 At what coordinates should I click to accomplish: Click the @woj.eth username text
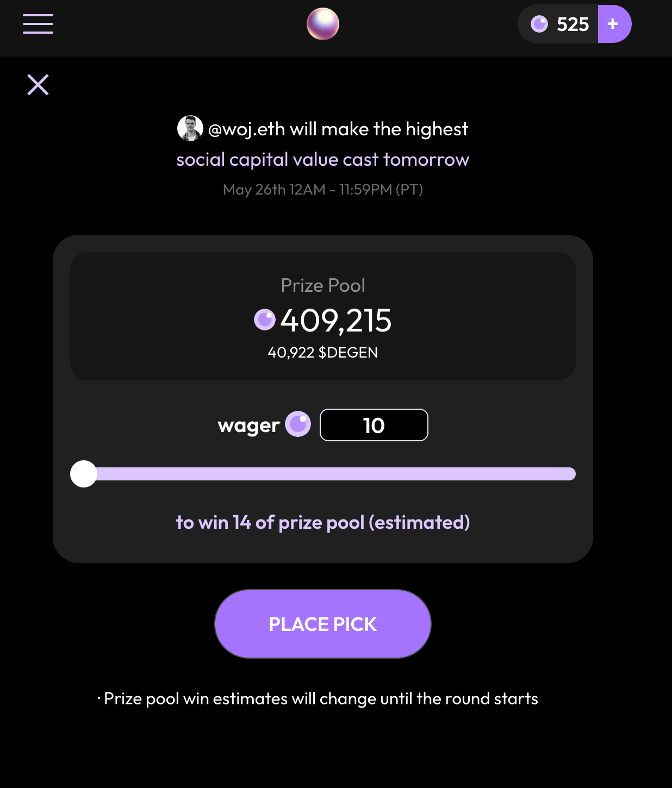pos(247,129)
